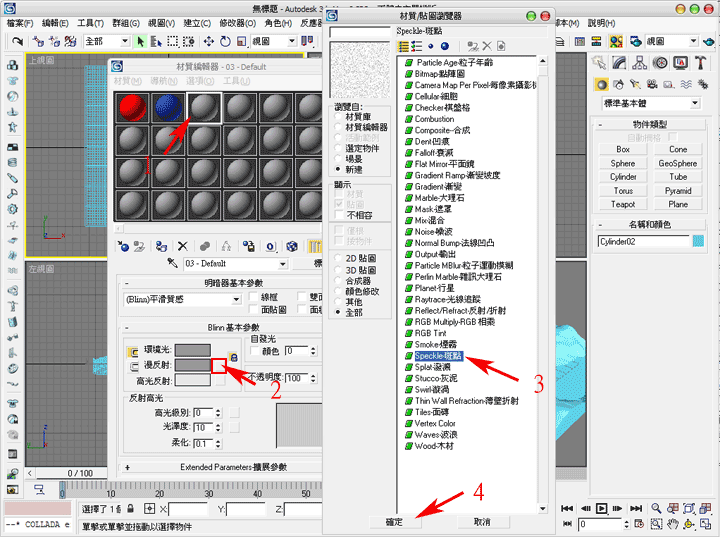Go to the start frame button
This screenshot has width=720, height=537.
567,508
